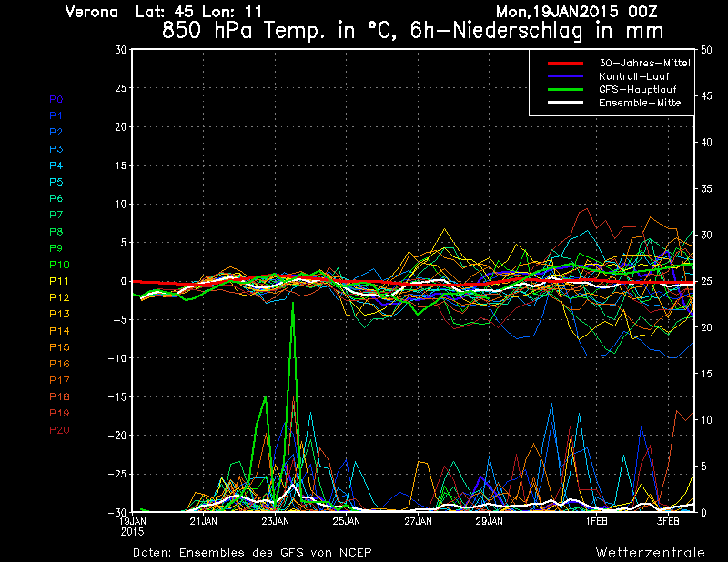The image size is (728, 562).
Task: Click the 'Verona' location heading
Action: pos(92,12)
